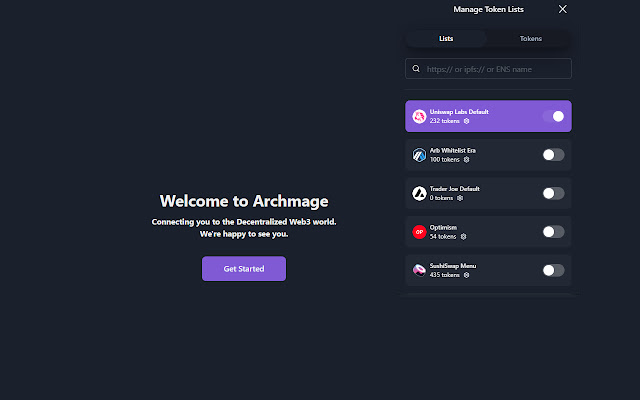Click the '435 tokens' text
This screenshot has height=400, width=640.
click(444, 275)
